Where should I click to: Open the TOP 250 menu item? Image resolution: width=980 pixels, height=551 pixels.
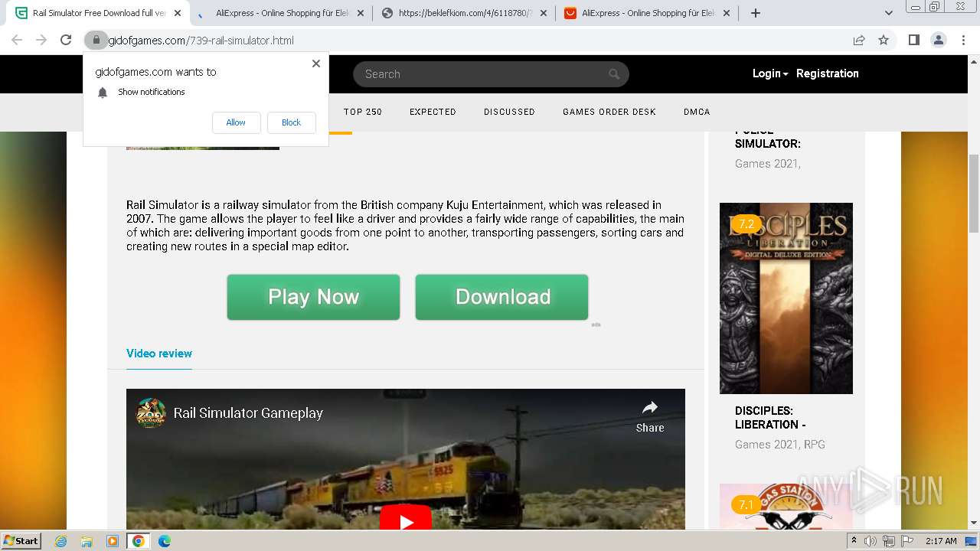[x=363, y=112]
